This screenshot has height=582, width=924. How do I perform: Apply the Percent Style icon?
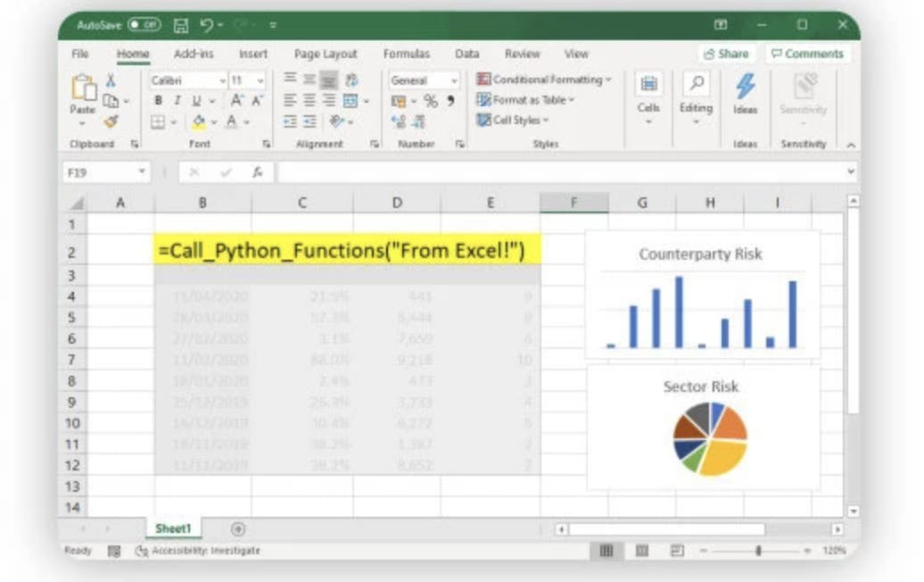pos(429,99)
